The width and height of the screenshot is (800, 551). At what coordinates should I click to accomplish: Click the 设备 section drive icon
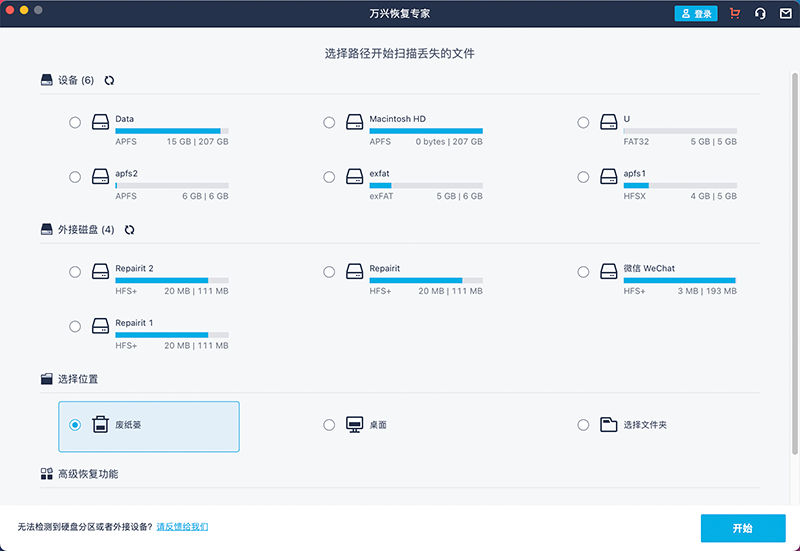(46, 80)
